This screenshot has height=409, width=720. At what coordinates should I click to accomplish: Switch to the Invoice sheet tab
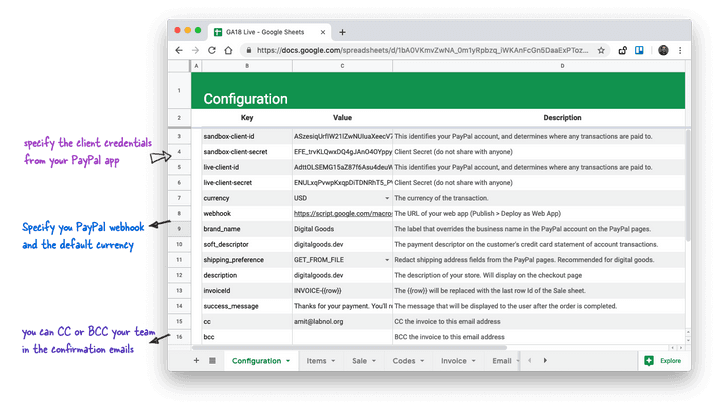click(x=454, y=361)
